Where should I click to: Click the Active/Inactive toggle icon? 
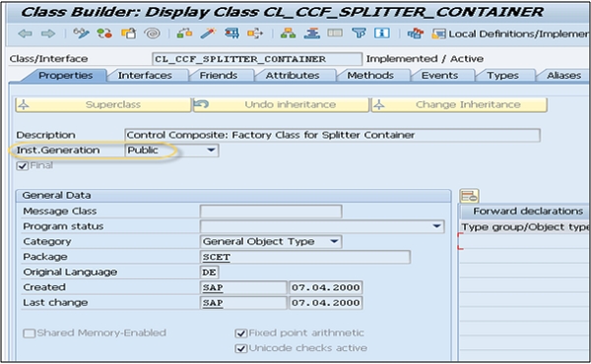(x=104, y=33)
